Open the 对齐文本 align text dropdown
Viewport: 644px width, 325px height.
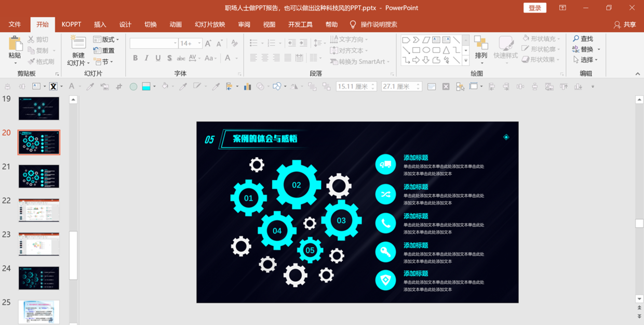click(x=349, y=50)
